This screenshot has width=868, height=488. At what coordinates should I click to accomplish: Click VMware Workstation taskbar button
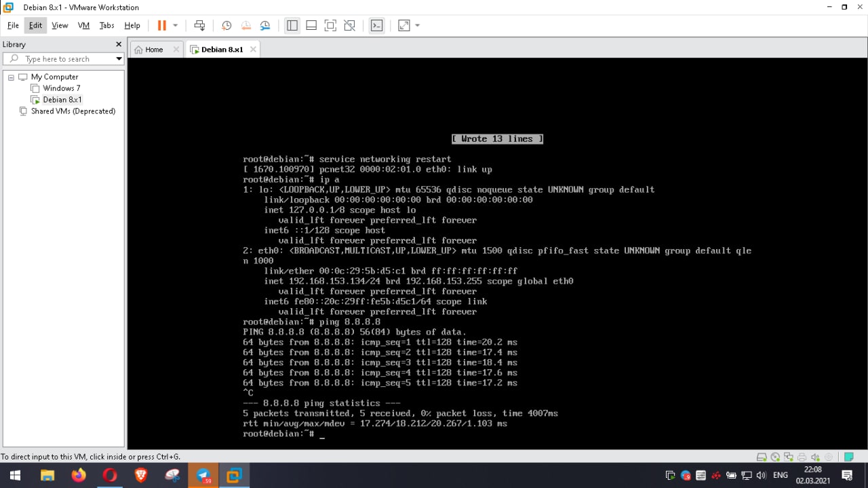[235, 475]
